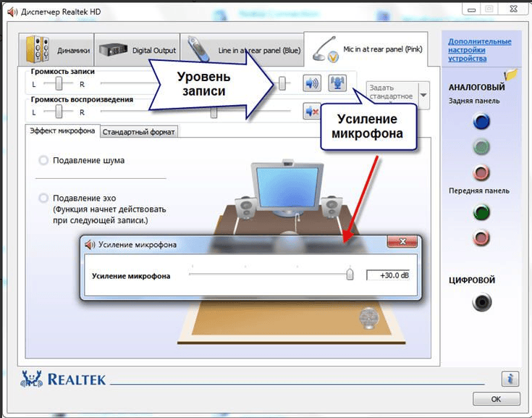
Task: Switch to the Digital Output tab
Action: (137, 49)
